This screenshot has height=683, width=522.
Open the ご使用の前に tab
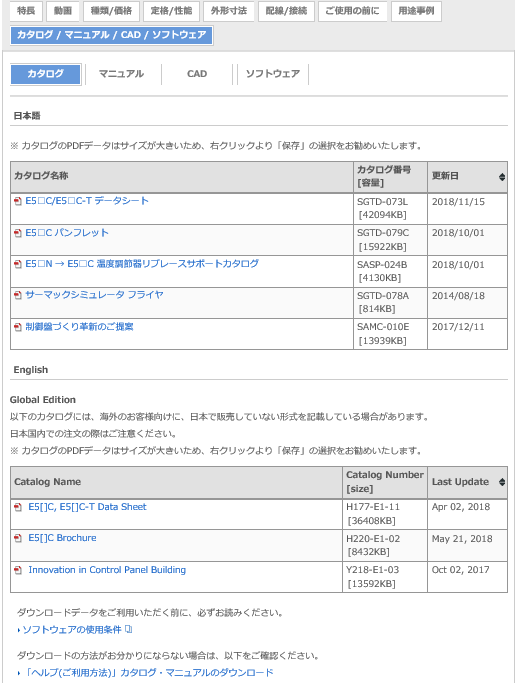tap(353, 11)
